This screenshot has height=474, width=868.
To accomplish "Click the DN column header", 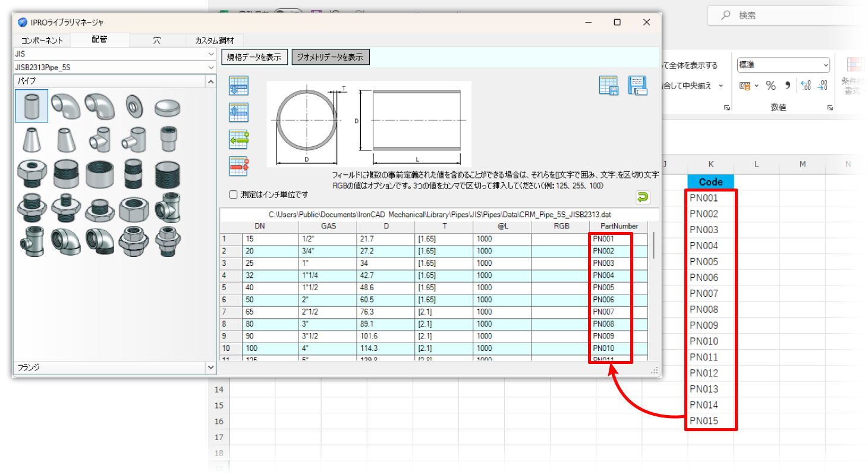I will pos(260,226).
